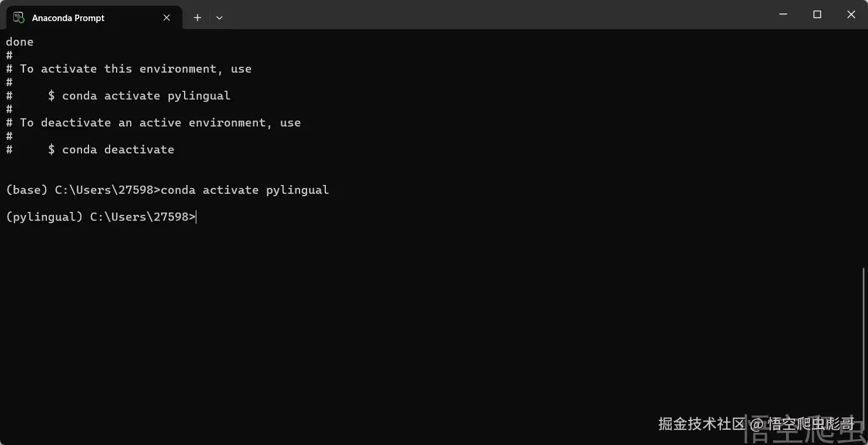
Task: Click the "$ conda activate pylingual" comment line
Action: click(x=139, y=95)
